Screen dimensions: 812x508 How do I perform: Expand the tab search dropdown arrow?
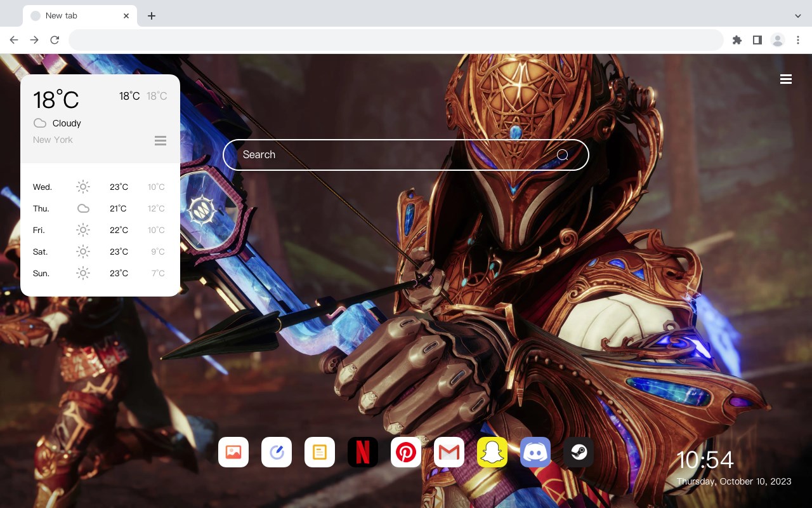798,16
